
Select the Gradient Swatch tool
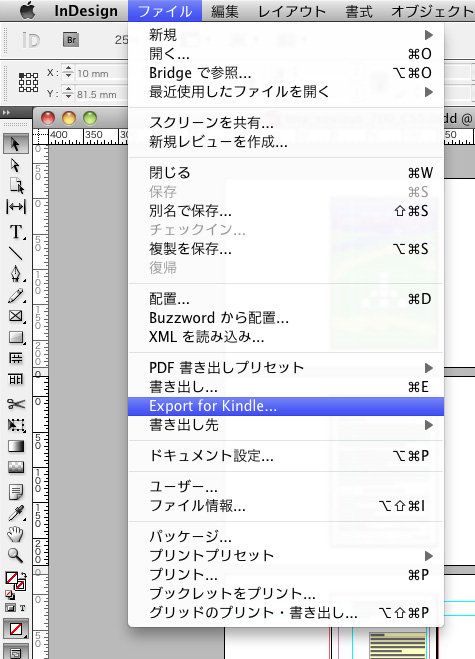(16, 446)
